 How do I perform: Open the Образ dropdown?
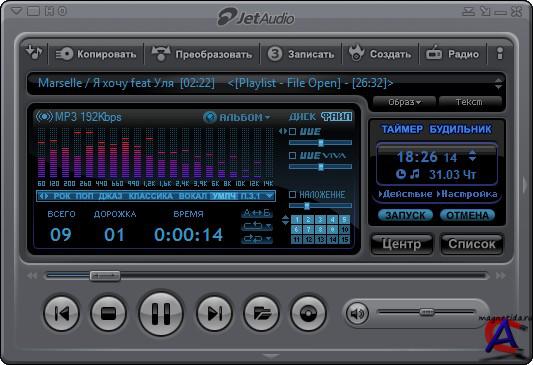click(x=404, y=102)
